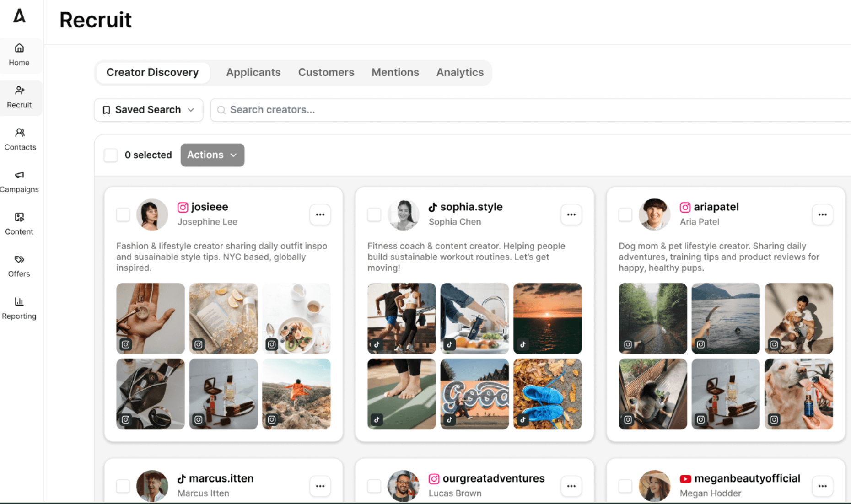851x504 pixels.
Task: Open sophia.style's runners on stairs video
Action: (402, 318)
